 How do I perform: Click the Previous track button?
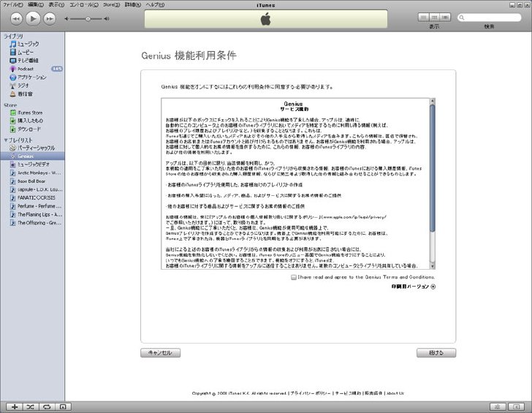[16, 19]
